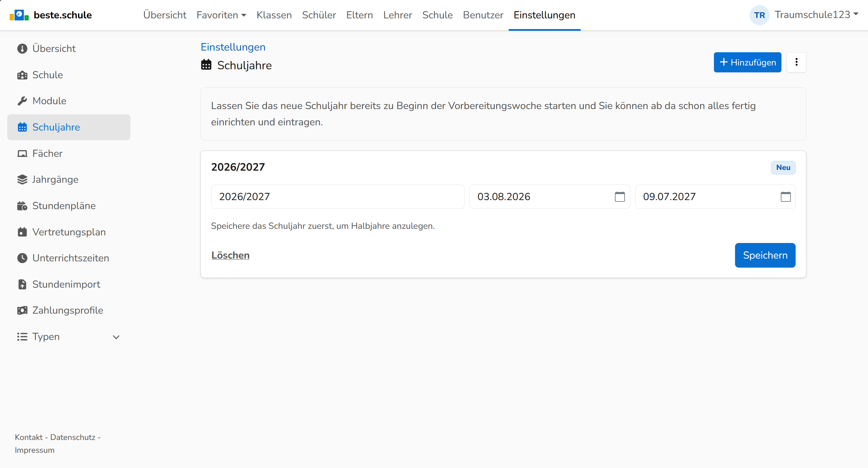This screenshot has height=468, width=868.
Task: Select Schuljahre label in the sidebar
Action: (56, 127)
